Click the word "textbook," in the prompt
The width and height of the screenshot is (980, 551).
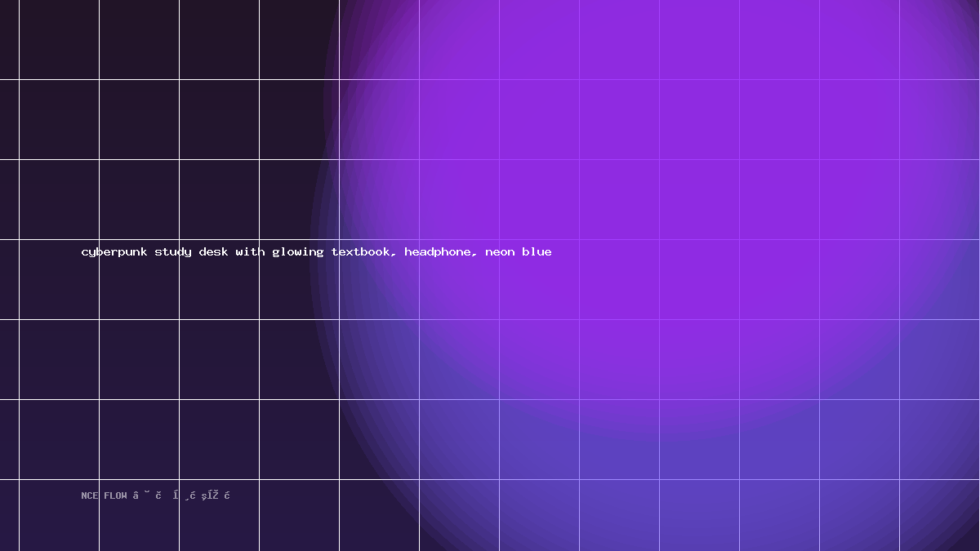[x=364, y=252]
